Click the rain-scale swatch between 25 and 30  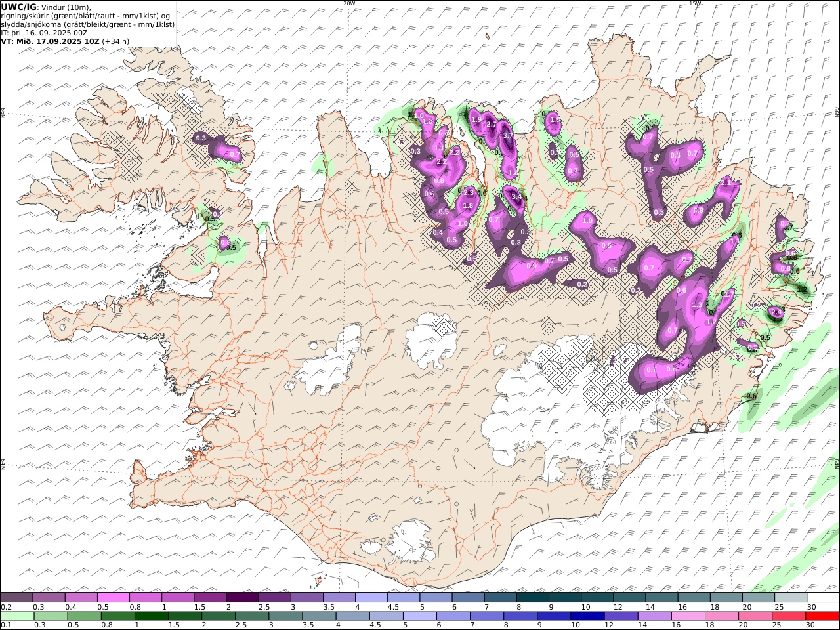click(789, 616)
